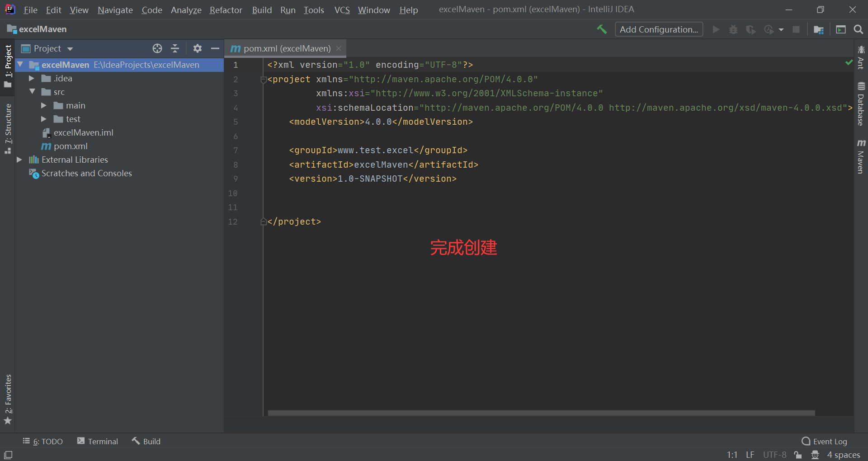Open the Edit menu
The height and width of the screenshot is (461, 868).
53,10
